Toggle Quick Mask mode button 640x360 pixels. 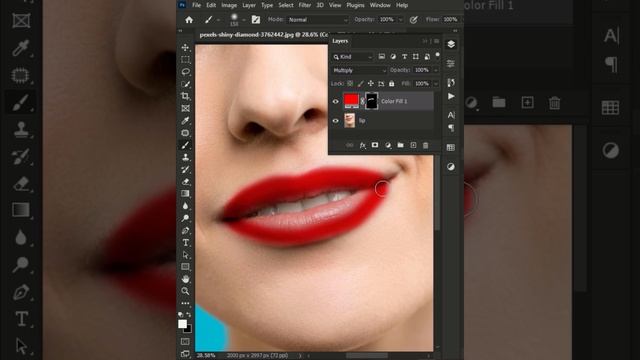click(x=185, y=341)
